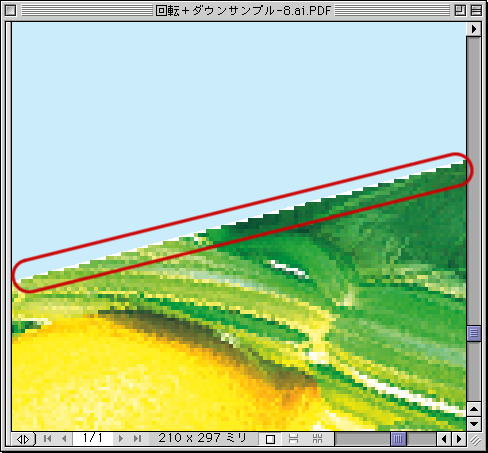The image size is (488, 453).
Task: Toggle the navigation pane button at bottom-left
Action: tap(23, 439)
